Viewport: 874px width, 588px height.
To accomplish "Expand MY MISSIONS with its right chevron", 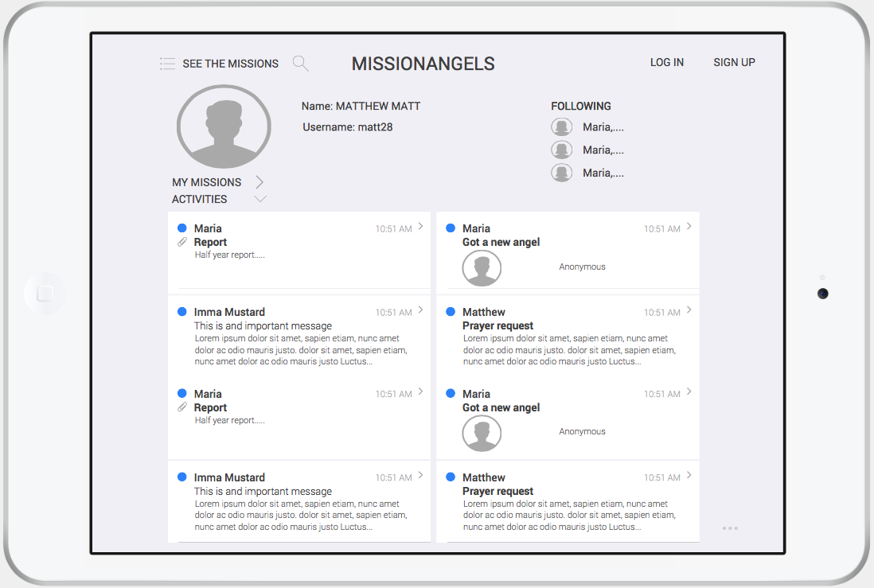I will coord(259,182).
